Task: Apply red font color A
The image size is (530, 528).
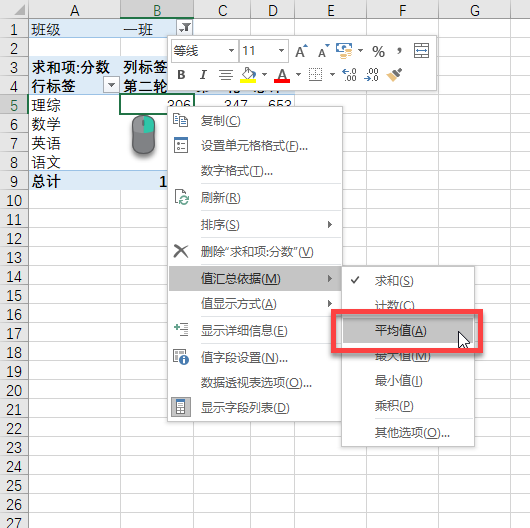Action: (x=282, y=75)
